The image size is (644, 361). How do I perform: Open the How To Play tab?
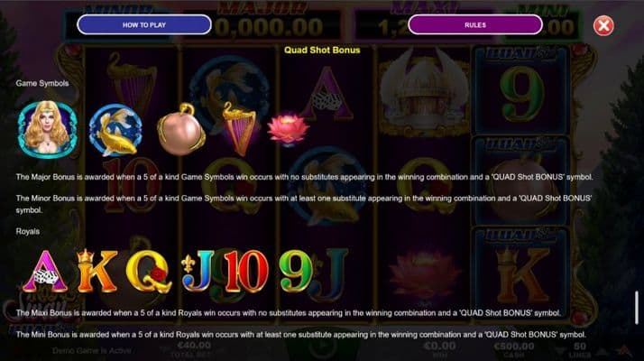coord(144,24)
